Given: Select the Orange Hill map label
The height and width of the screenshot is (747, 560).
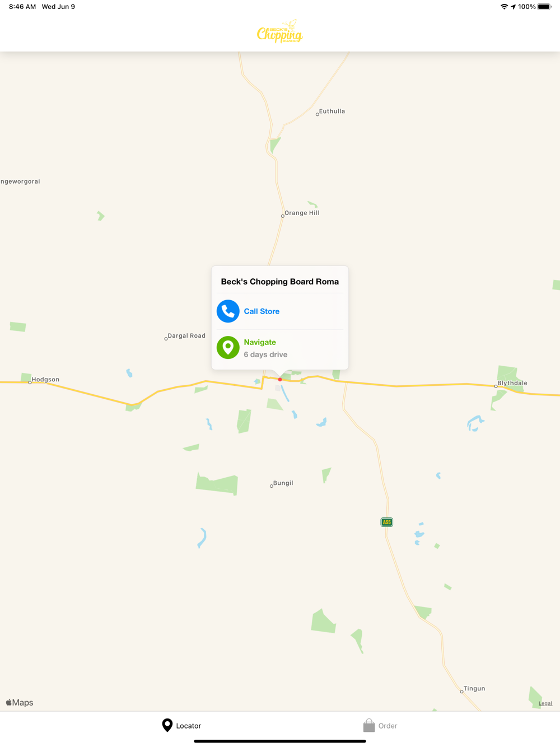Looking at the screenshot, I should point(302,213).
